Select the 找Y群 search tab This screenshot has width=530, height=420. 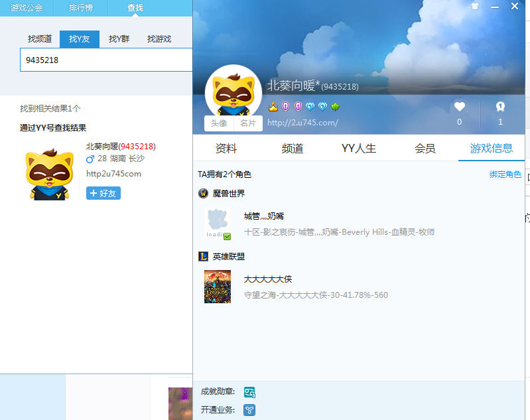(119, 39)
